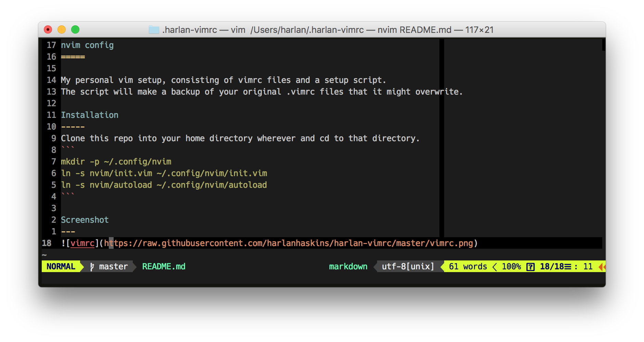This screenshot has height=342, width=644.
Task: Click the closing code fence on line 4
Action: (x=67, y=195)
